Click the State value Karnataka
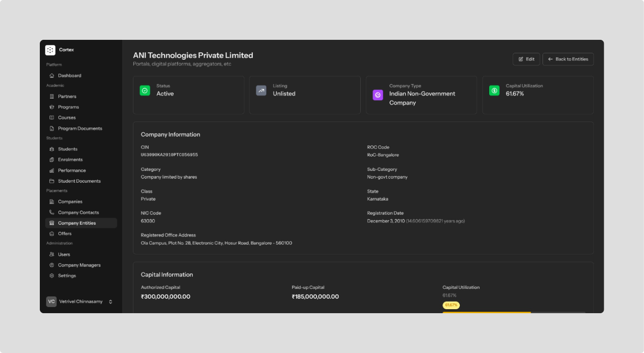Screen dimensions: 644x353 coord(378,199)
